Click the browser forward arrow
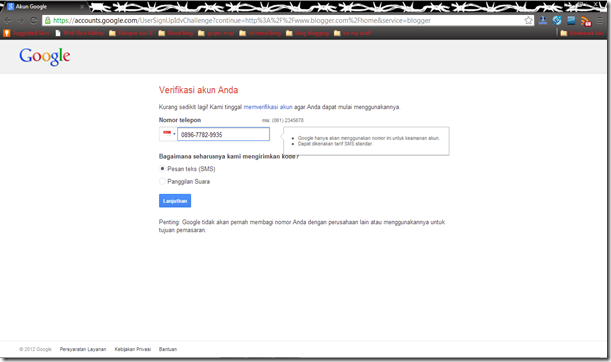This screenshot has height=362, width=611. 21,20
